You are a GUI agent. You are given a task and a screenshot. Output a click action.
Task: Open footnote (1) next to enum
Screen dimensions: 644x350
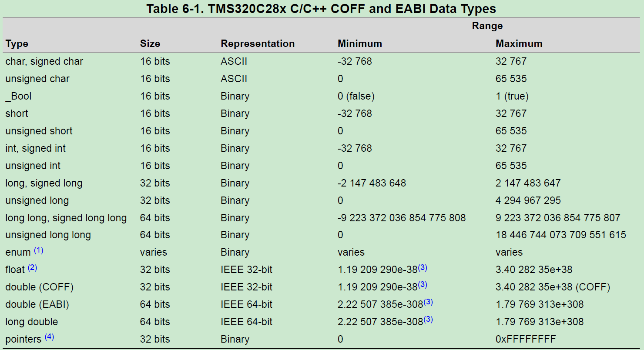[39, 250]
